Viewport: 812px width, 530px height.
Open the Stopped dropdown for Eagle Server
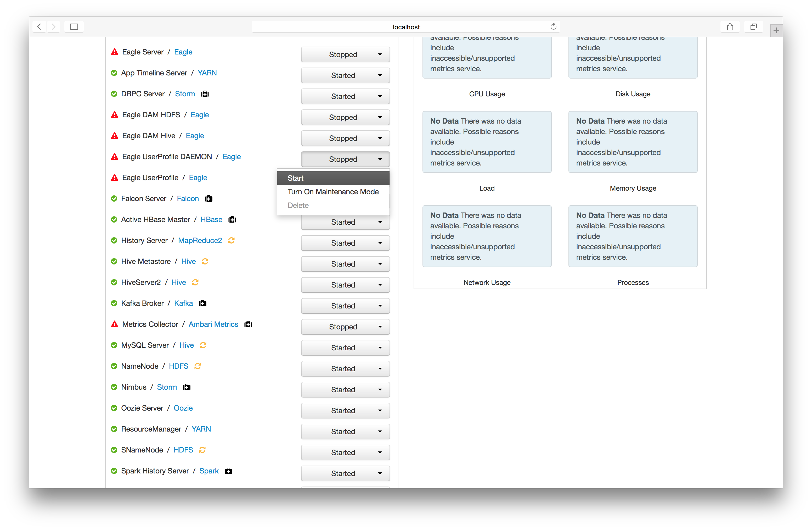pyautogui.click(x=345, y=55)
